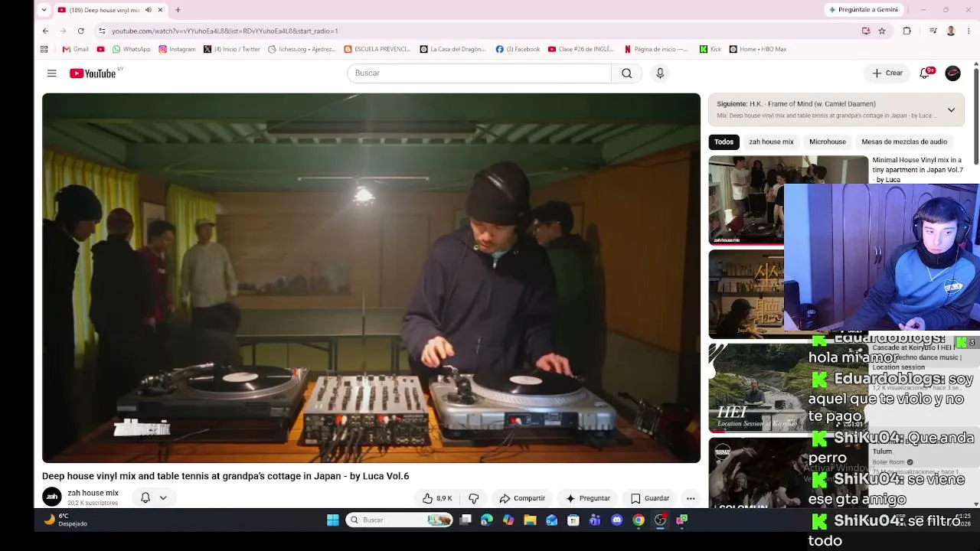Open the Inicio / Twitter bookmark
This screenshot has height=551, width=980.
(x=232, y=49)
